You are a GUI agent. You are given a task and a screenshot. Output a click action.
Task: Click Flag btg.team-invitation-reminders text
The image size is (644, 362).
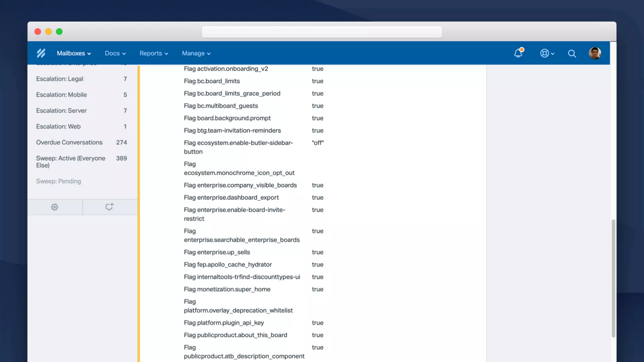click(232, 130)
